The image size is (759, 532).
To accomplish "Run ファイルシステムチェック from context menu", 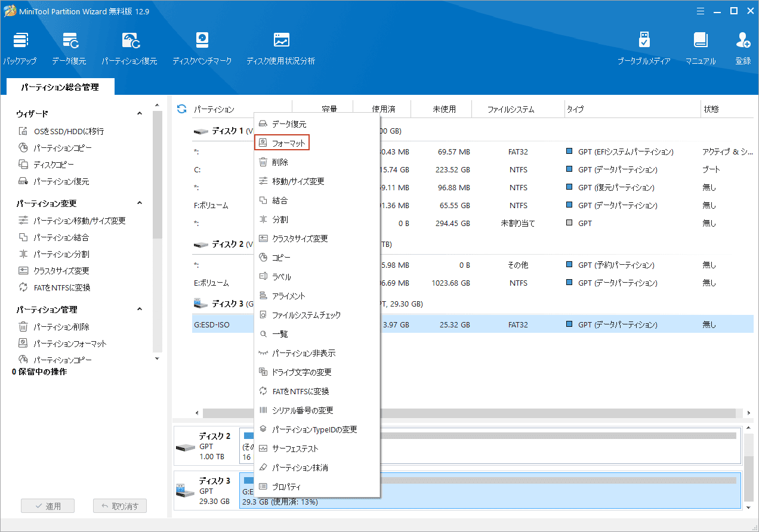I will (x=317, y=315).
